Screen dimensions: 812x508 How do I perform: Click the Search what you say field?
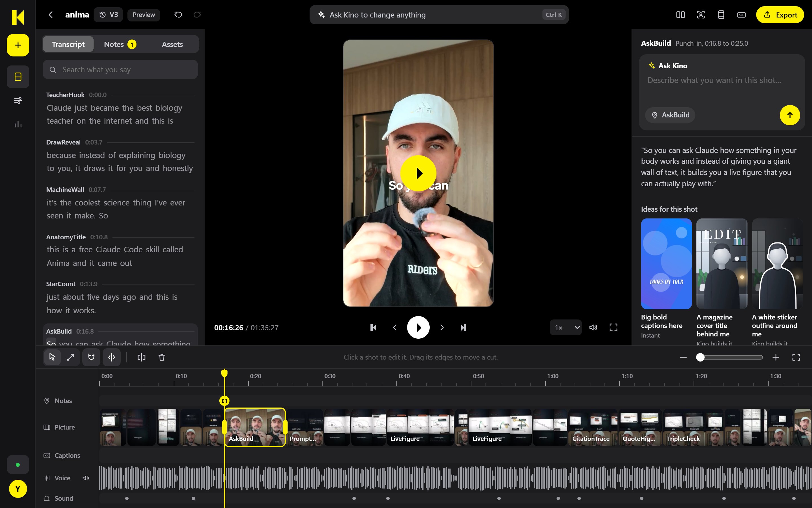(x=120, y=69)
